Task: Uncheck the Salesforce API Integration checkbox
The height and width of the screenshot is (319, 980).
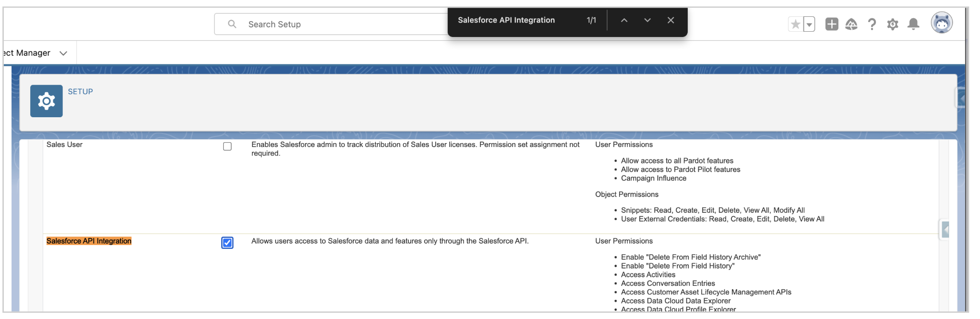Action: click(227, 243)
